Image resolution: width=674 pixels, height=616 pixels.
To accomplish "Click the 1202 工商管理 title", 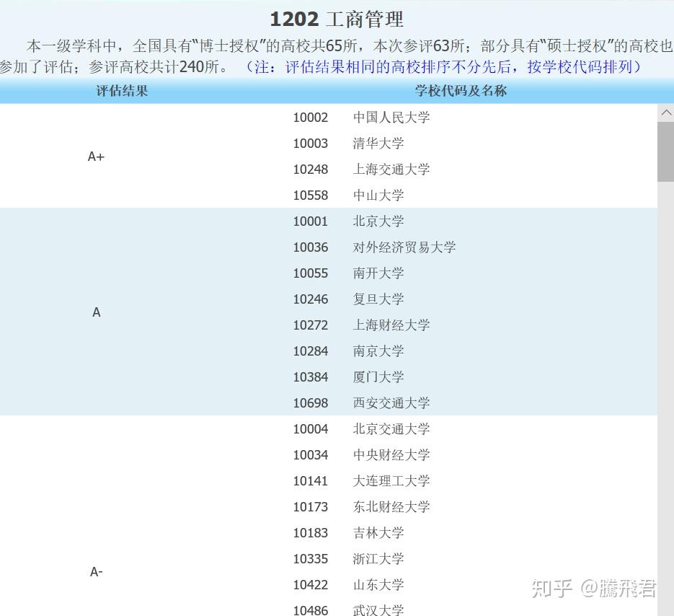I will [337, 19].
